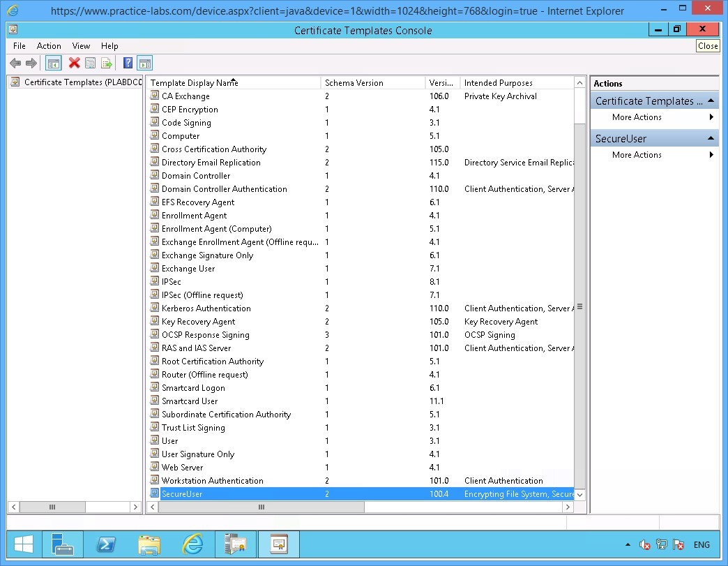
Task: Click the Windows Start button
Action: (x=23, y=544)
